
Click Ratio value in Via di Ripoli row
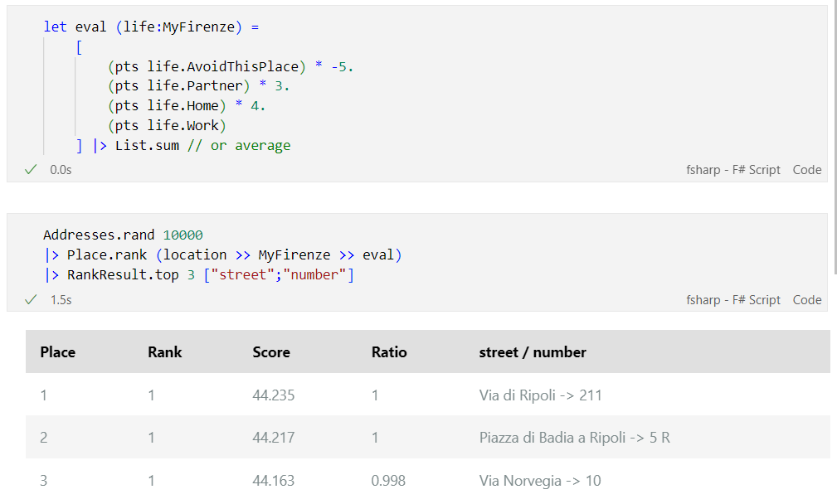375,395
